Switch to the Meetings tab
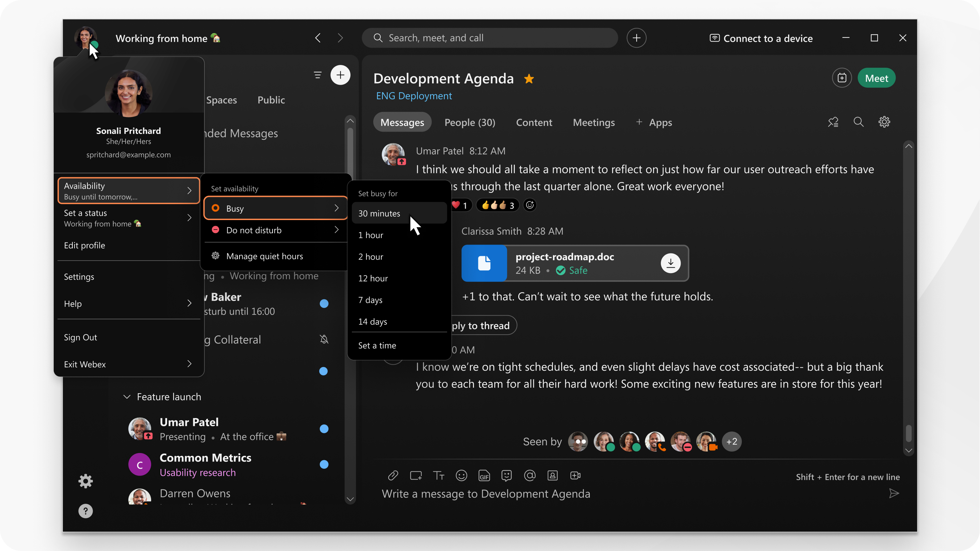This screenshot has width=980, height=551. pyautogui.click(x=593, y=122)
